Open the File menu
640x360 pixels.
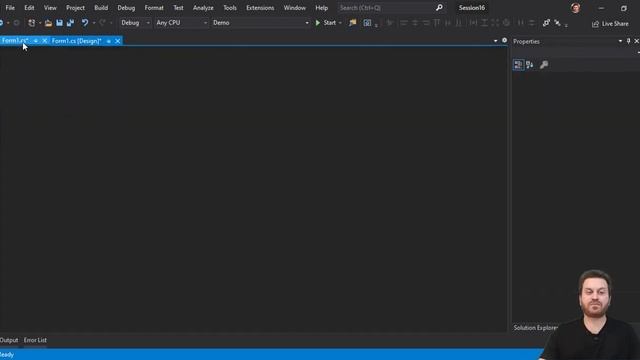click(x=10, y=8)
